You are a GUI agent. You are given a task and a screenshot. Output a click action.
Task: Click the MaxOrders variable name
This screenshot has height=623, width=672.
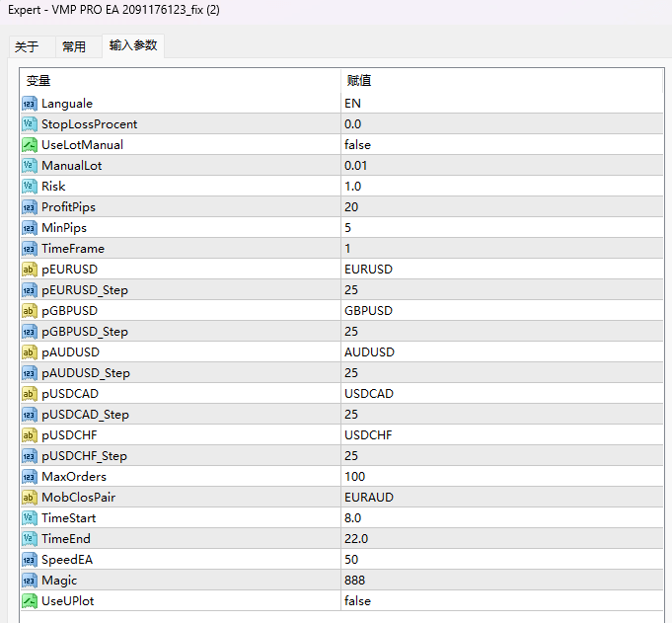(x=74, y=476)
